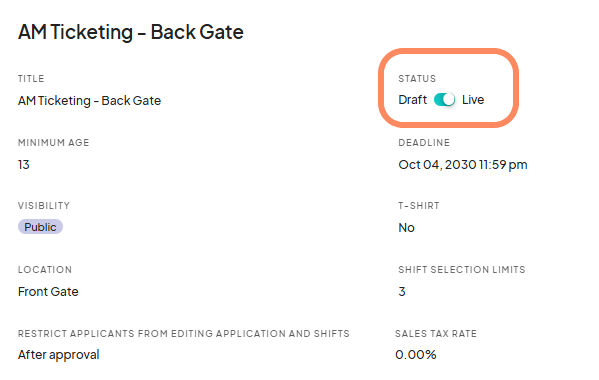Click the location value Front Gate
The image size is (599, 380).
click(48, 292)
